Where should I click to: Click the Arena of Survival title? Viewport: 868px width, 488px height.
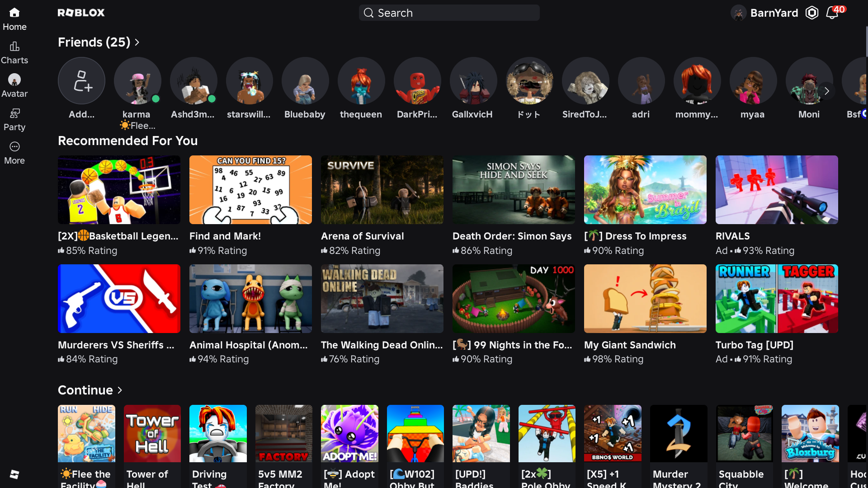pos(363,236)
